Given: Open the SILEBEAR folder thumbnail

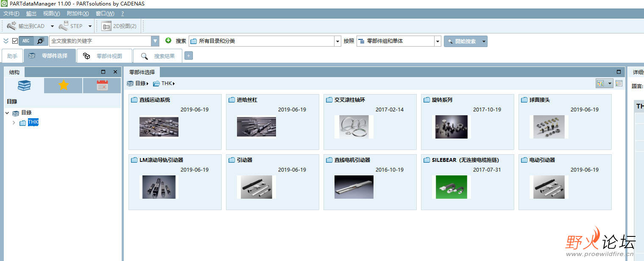Looking at the screenshot, I should point(452,187).
